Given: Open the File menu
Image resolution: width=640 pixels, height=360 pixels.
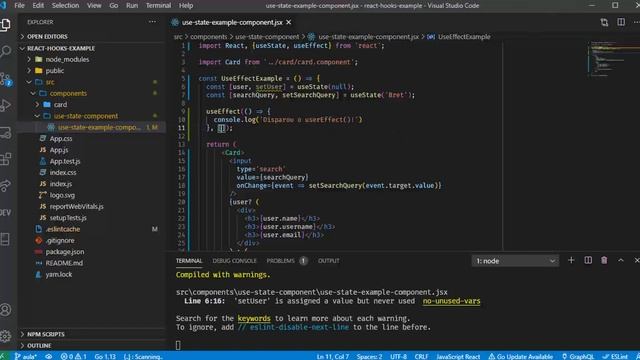Looking at the screenshot, I should click(19, 5).
